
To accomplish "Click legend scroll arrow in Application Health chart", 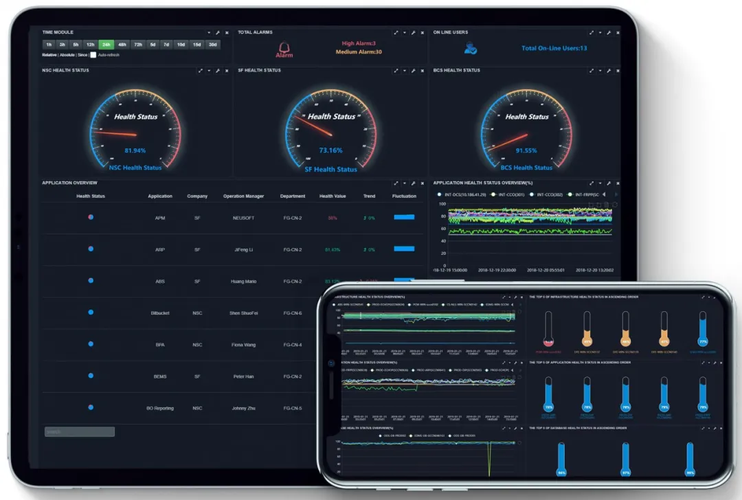I will (x=604, y=194).
